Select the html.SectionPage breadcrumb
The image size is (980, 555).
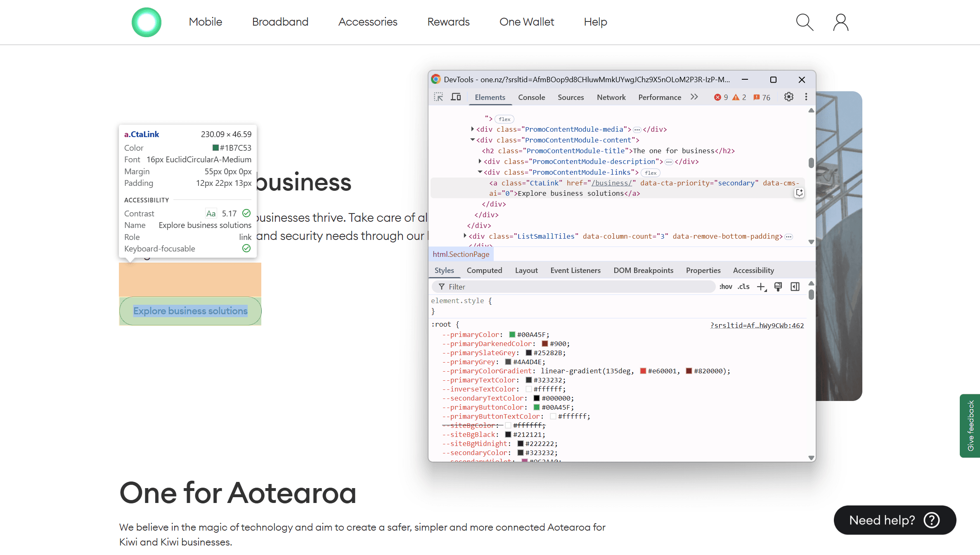tap(461, 254)
